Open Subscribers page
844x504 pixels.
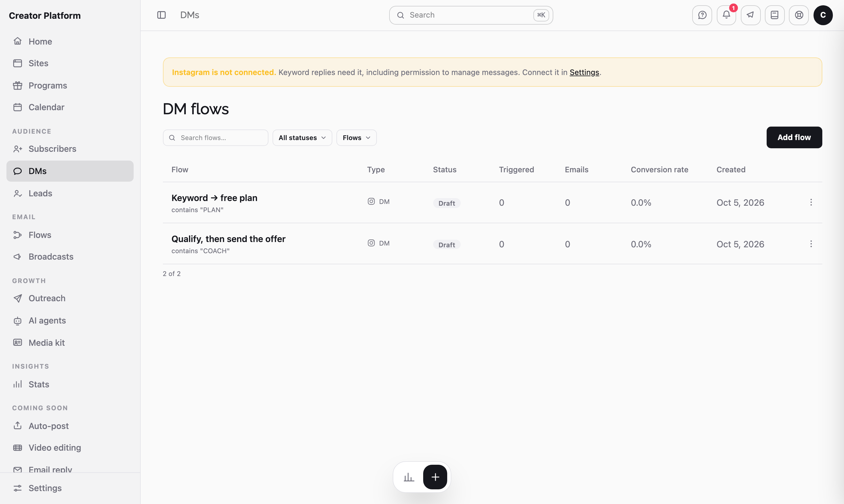(70, 149)
